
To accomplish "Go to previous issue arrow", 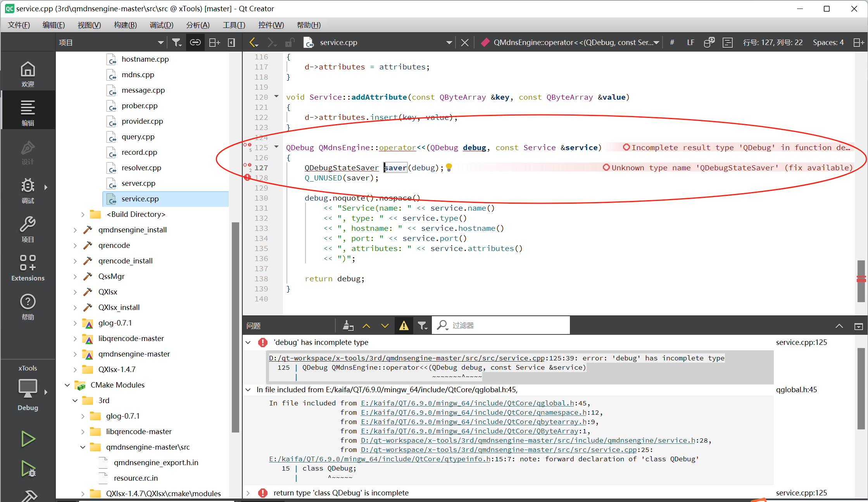I will click(366, 325).
